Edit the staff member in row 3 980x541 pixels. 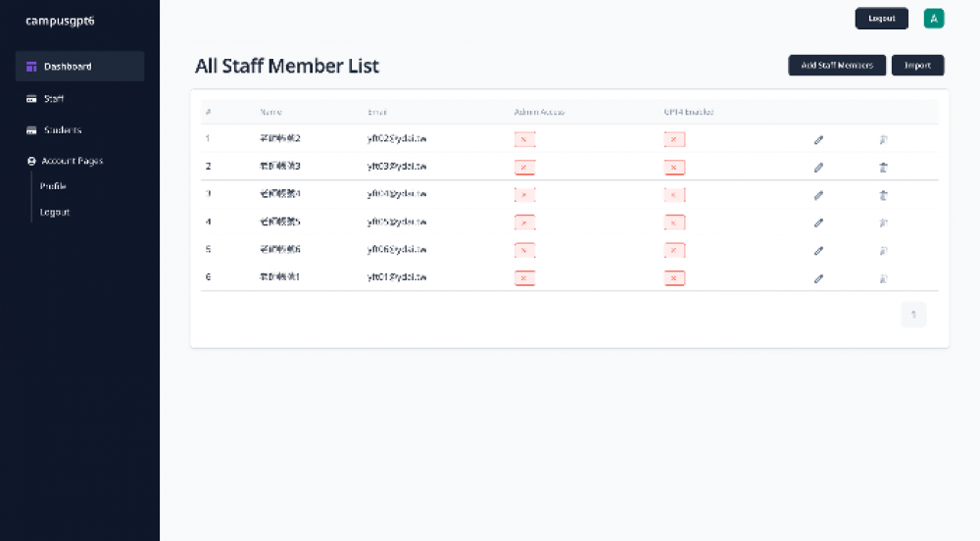tap(818, 195)
